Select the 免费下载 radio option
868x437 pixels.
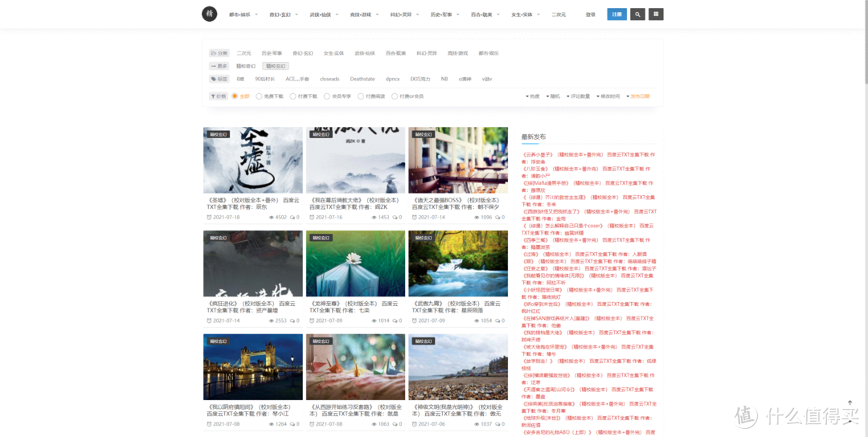[259, 96]
